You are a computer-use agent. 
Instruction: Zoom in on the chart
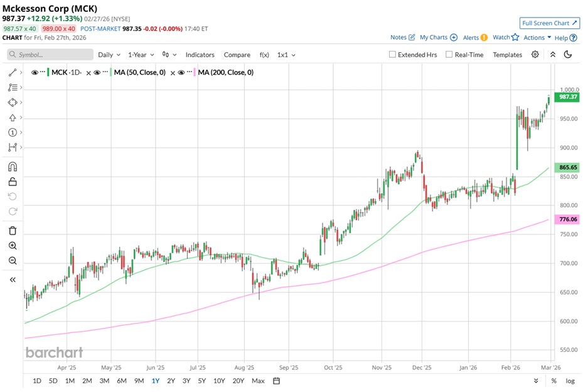(13, 246)
